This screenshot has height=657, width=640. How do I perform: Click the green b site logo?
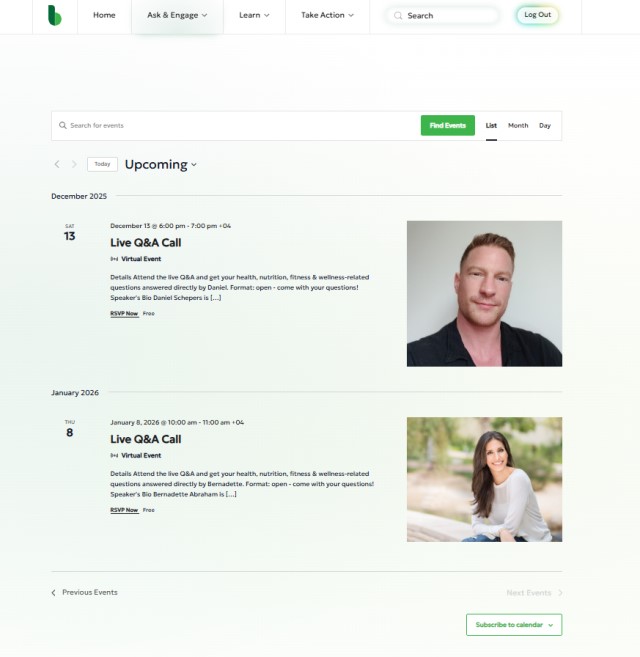pyautogui.click(x=55, y=16)
